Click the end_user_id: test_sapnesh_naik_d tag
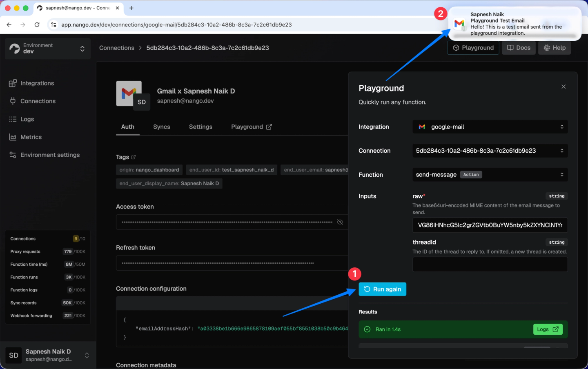 click(232, 170)
